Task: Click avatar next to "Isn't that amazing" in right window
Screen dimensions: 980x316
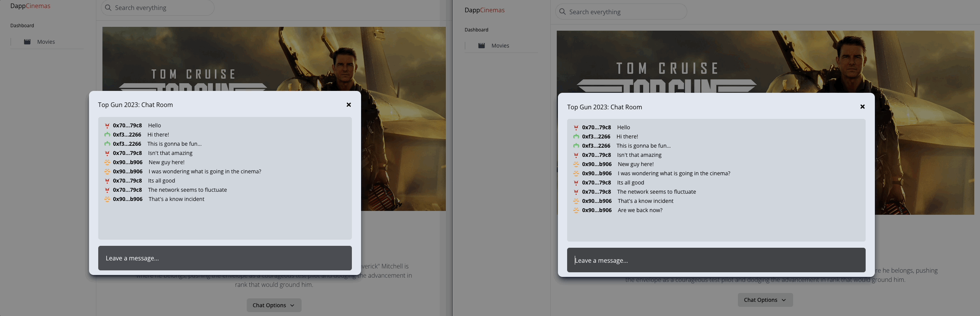Action: [576, 155]
